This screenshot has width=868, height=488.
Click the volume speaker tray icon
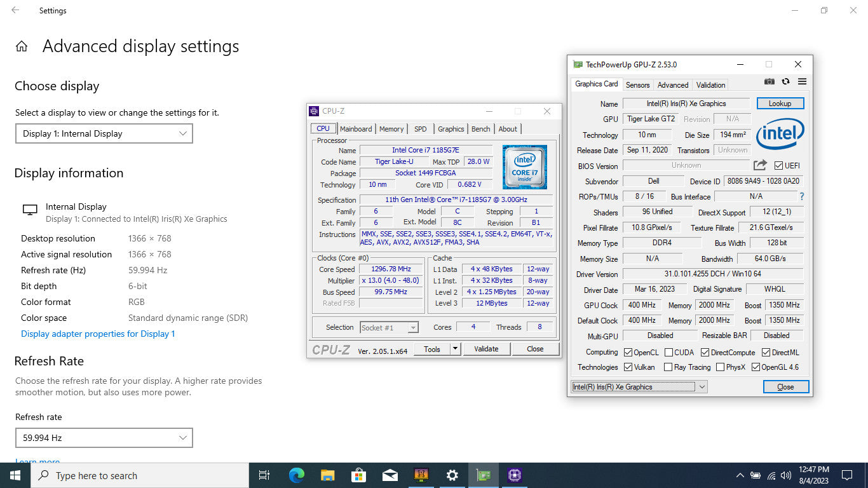(786, 475)
